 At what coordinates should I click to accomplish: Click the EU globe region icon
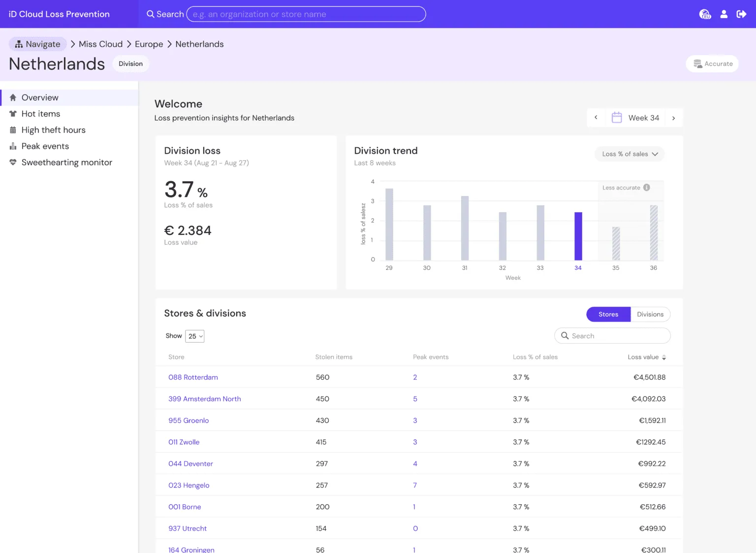click(705, 14)
